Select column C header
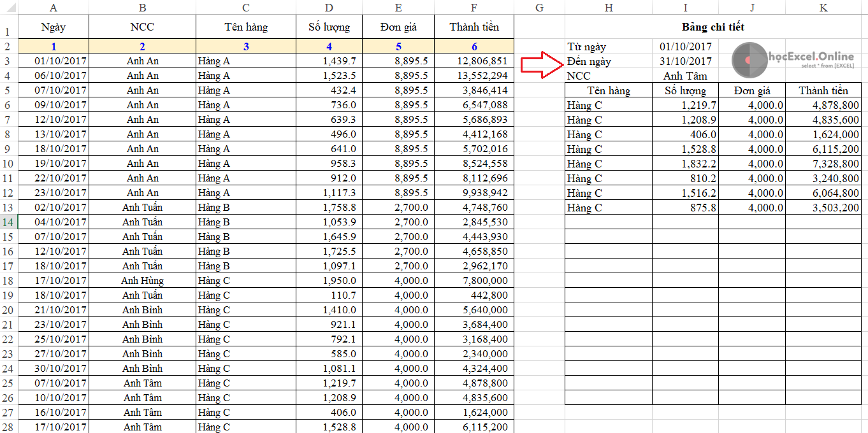The image size is (868, 433). [x=246, y=8]
